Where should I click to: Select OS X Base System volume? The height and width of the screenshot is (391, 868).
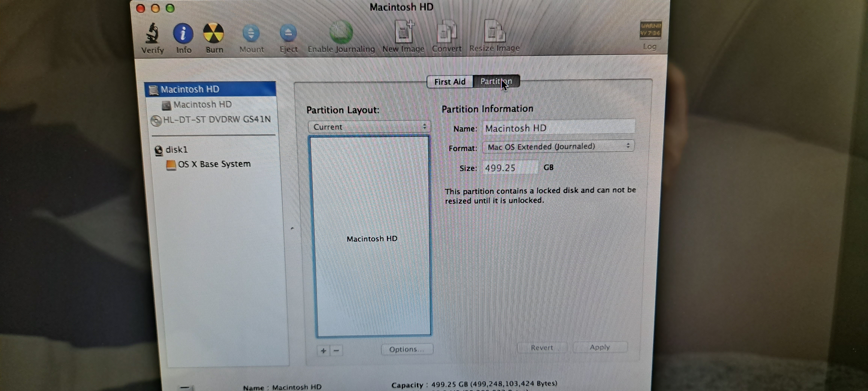[x=214, y=164]
